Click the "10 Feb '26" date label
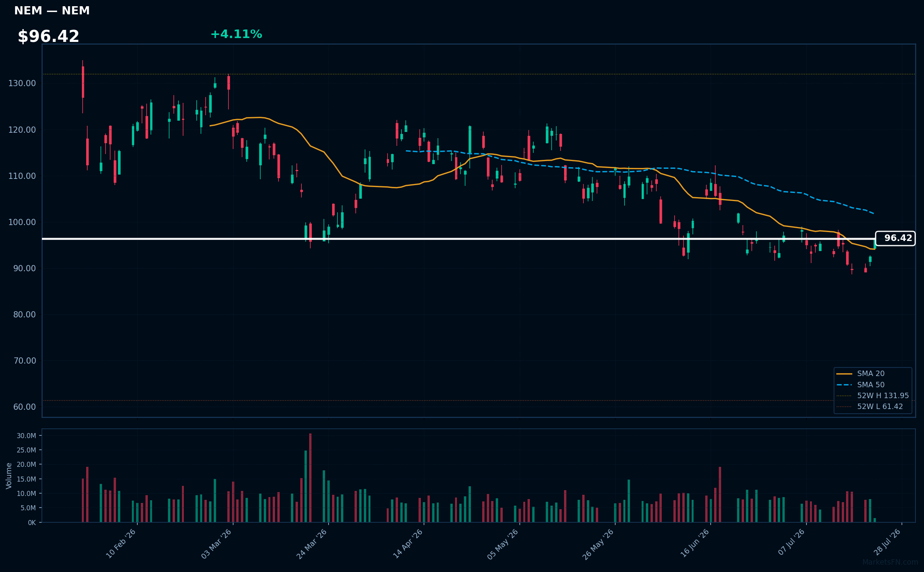Screen dimensions: 924x572 point(121,543)
